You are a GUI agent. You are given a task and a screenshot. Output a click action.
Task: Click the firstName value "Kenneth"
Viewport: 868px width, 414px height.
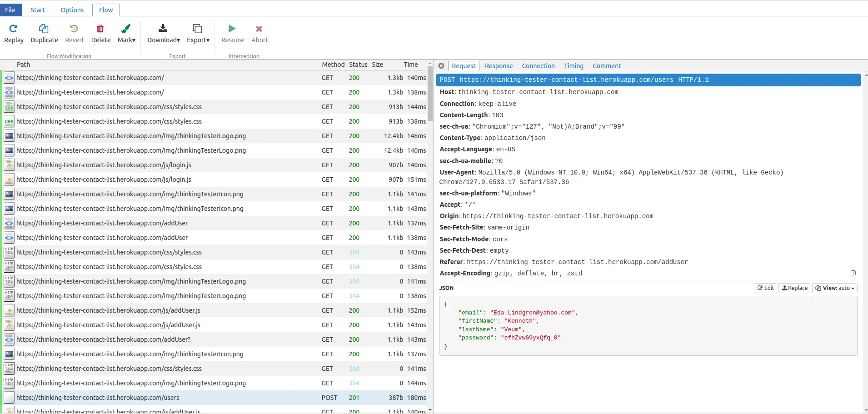click(521, 321)
